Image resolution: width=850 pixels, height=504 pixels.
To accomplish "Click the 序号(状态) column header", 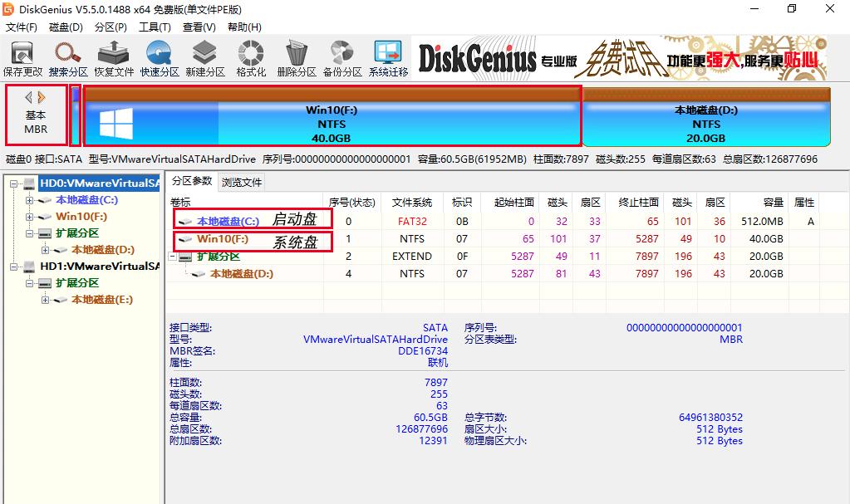I will click(351, 202).
